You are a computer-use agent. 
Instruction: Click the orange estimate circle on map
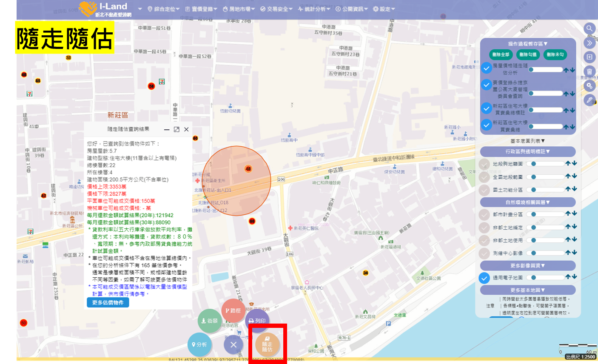pyautogui.click(x=236, y=181)
